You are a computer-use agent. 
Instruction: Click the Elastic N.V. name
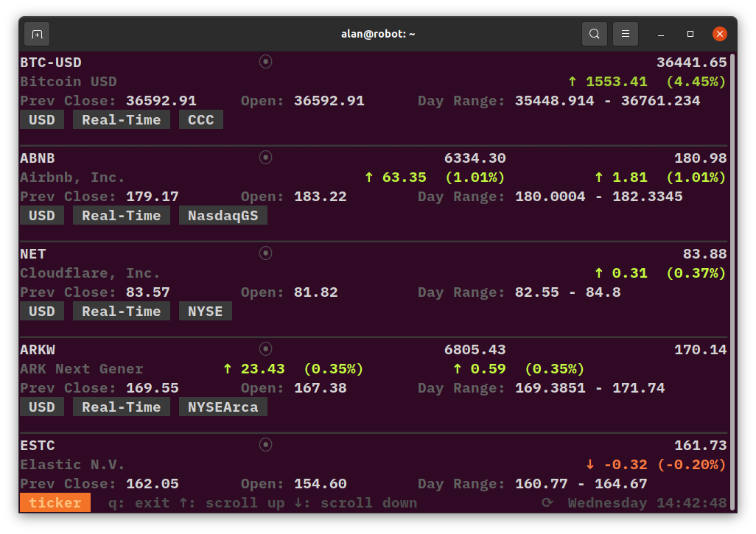tap(73, 465)
